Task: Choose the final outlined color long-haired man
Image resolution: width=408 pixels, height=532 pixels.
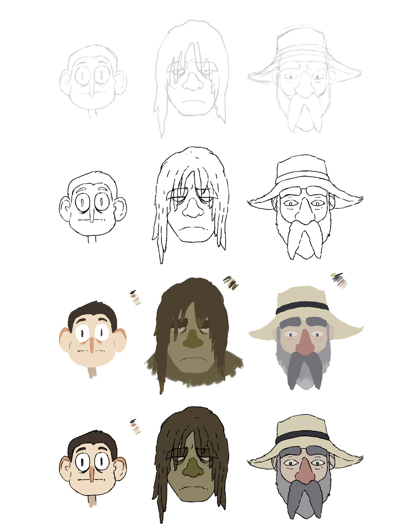Action: tap(190, 464)
